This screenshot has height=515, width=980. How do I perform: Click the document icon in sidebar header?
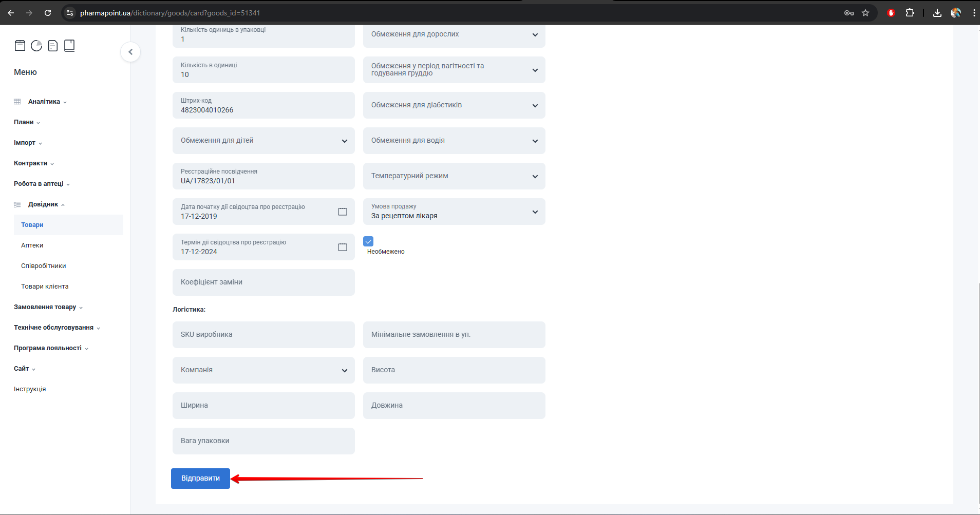click(x=53, y=46)
